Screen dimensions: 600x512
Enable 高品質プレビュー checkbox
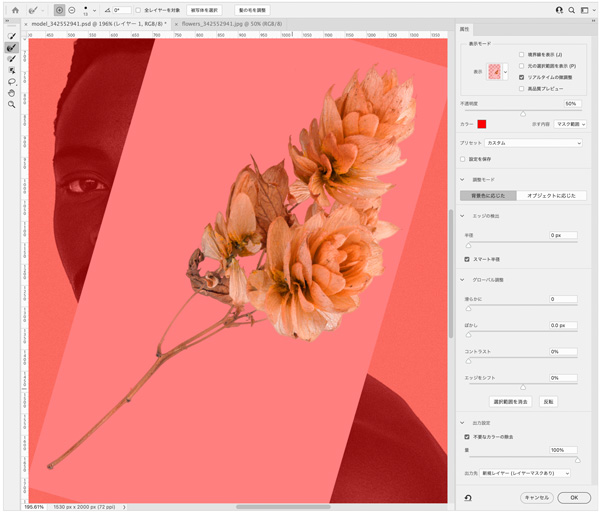pyautogui.click(x=521, y=89)
